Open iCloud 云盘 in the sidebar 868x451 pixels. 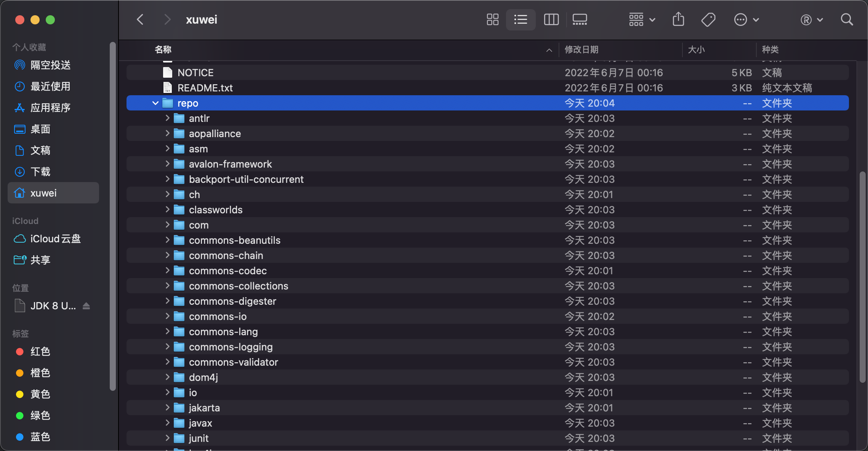coord(55,239)
